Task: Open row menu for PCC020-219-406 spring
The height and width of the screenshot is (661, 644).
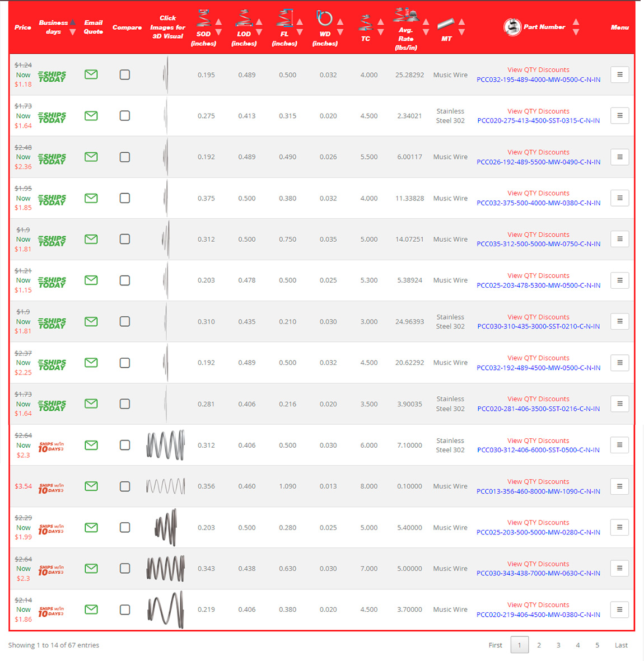Action: (619, 610)
